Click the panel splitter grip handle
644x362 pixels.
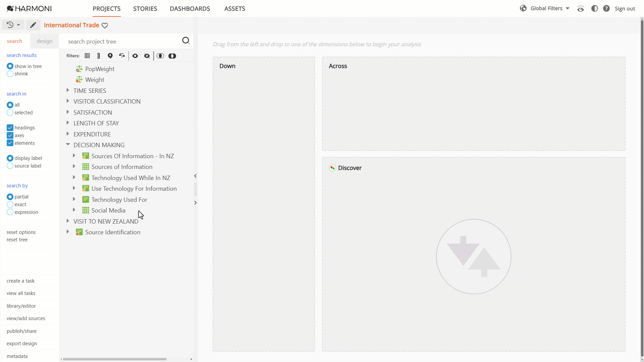click(195, 189)
